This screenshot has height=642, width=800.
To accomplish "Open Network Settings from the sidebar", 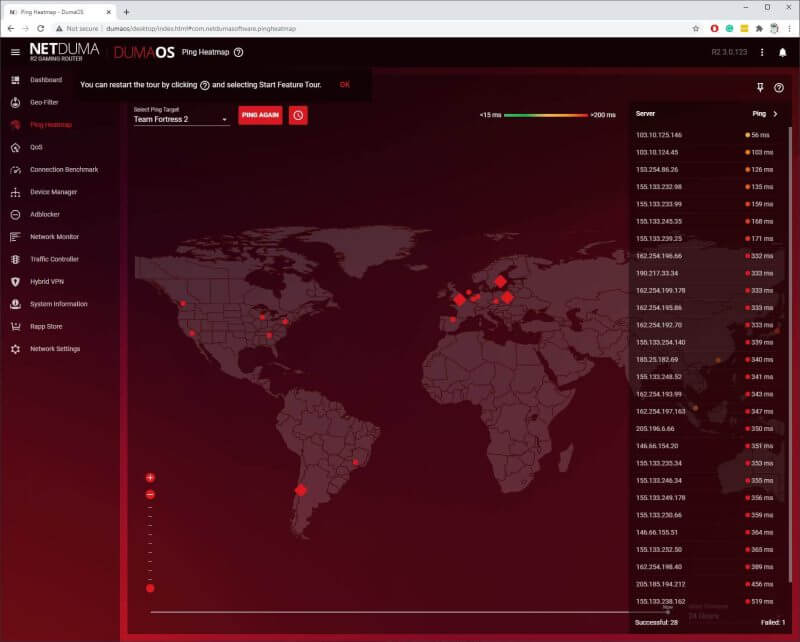I will coord(55,349).
